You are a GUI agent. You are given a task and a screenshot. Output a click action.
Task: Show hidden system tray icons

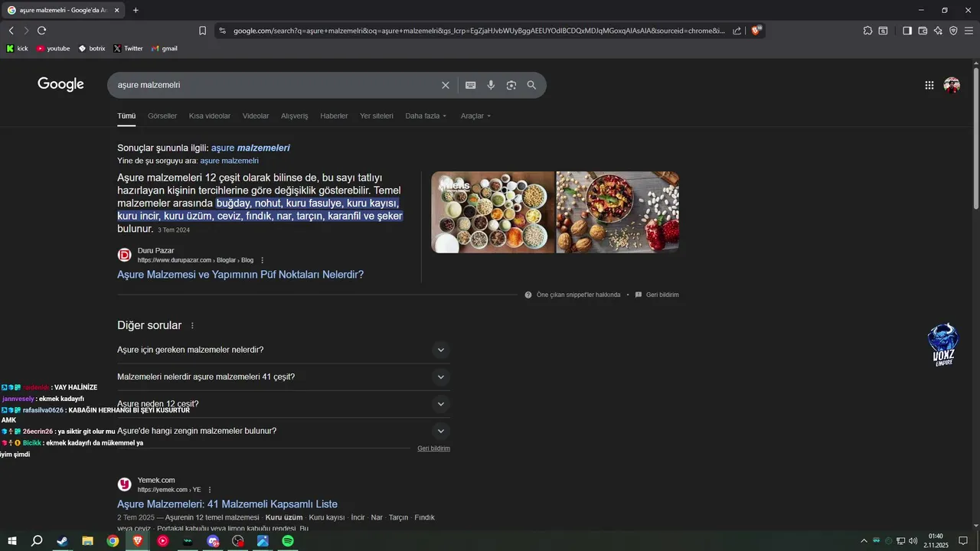click(x=864, y=541)
